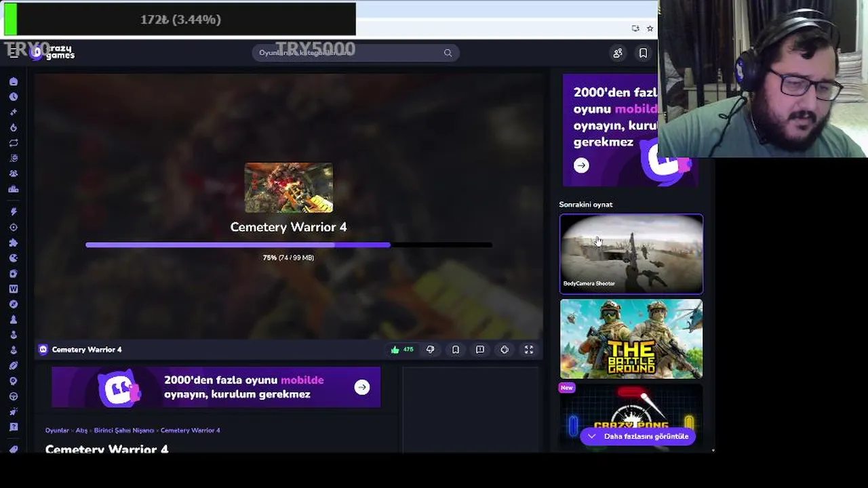This screenshot has width=868, height=488.
Task: Select the sparkle (new games) sidebar icon
Action: click(14, 113)
